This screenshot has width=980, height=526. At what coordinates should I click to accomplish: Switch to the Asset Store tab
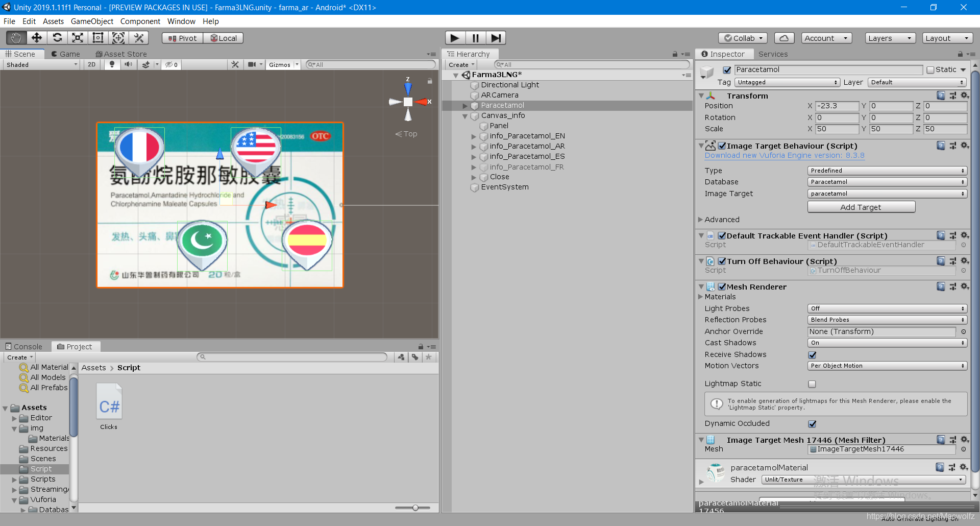(x=121, y=54)
